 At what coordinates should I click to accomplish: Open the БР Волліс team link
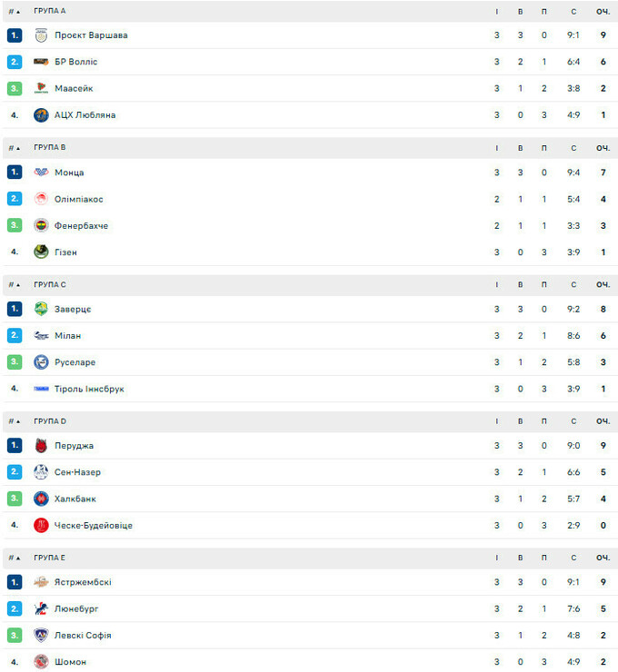(x=75, y=62)
